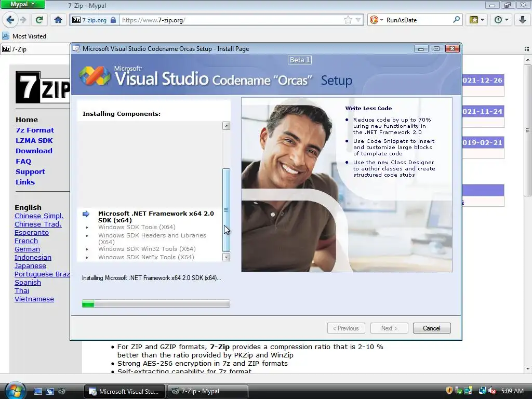Image resolution: width=532 pixels, height=399 pixels.
Task: Open the URL history dropdown arrow
Action: [x=358, y=20]
